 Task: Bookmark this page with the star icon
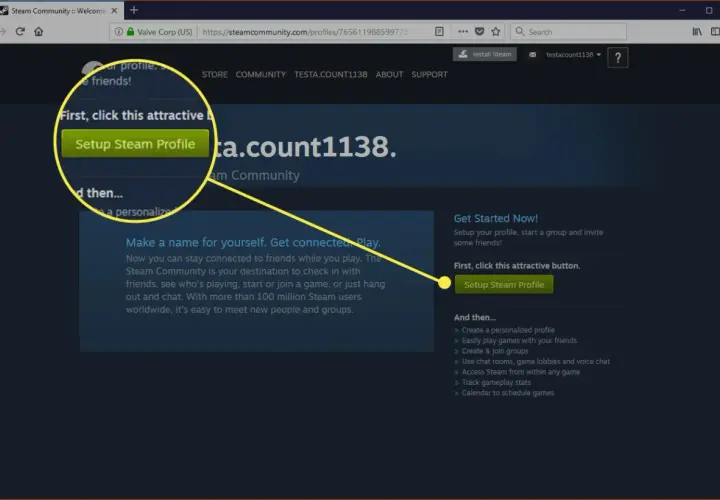point(495,31)
